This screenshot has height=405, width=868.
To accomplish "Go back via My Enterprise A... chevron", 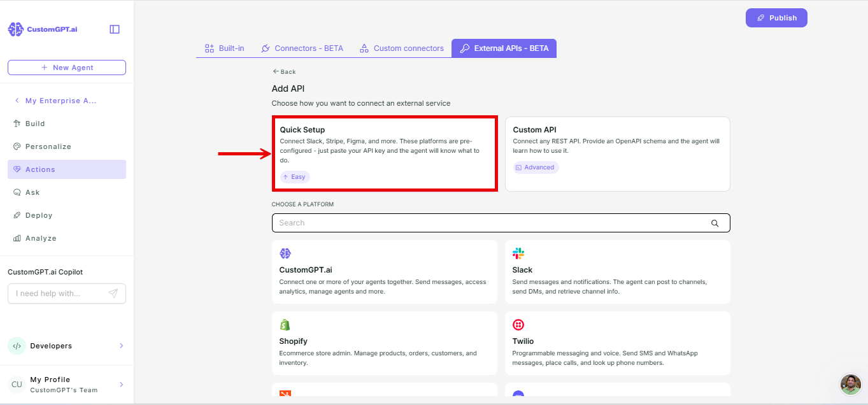I will pos(17,101).
